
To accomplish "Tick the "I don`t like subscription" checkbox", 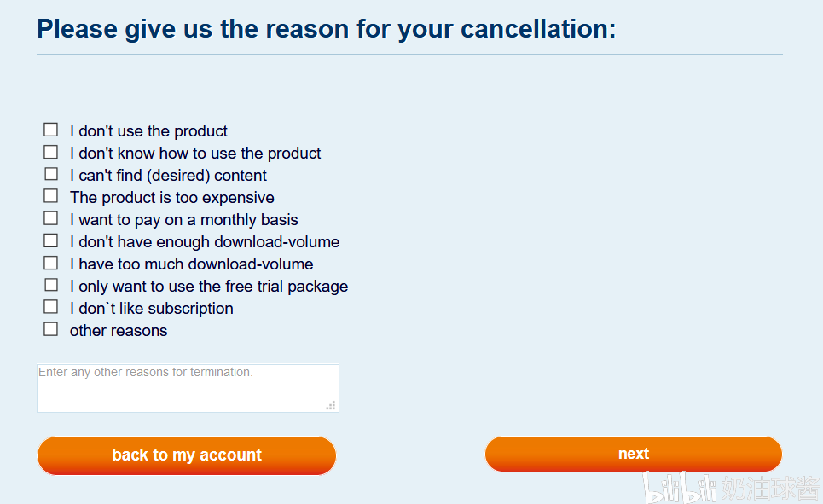I will tap(51, 307).
